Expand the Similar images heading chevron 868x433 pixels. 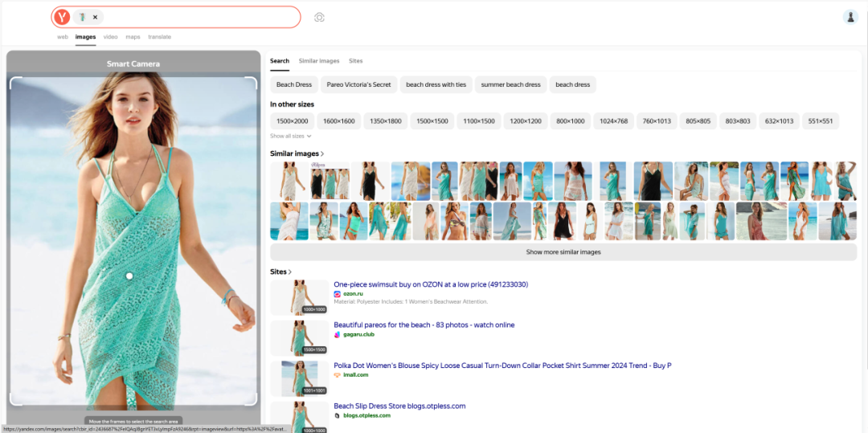pos(323,153)
